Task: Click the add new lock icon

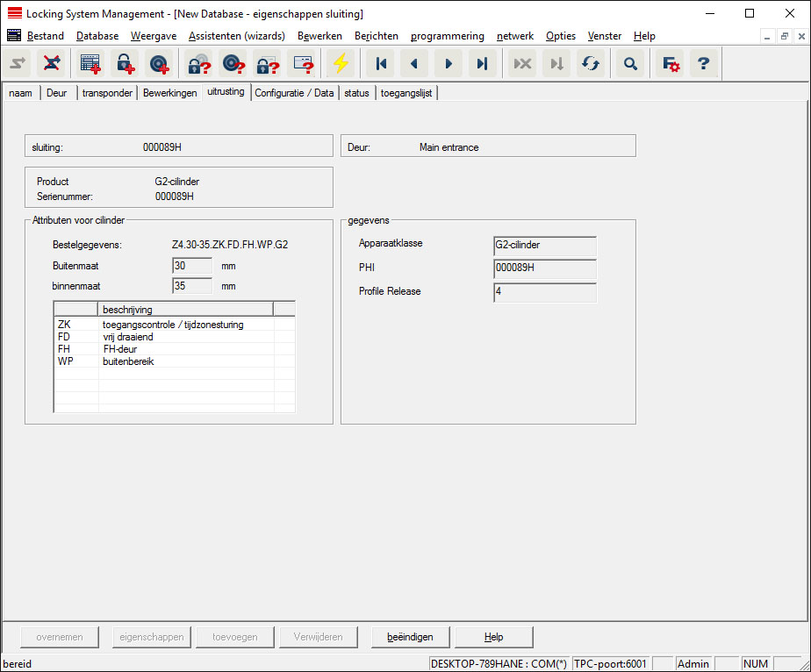Action: pyautogui.click(x=124, y=64)
